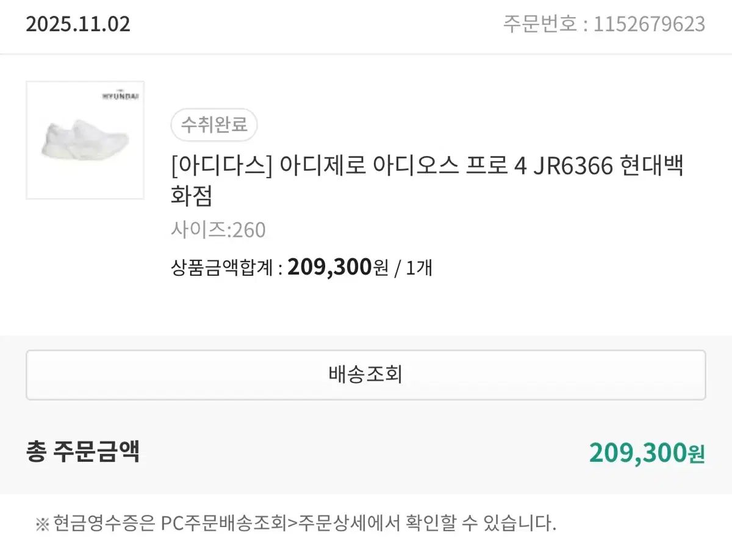Screen dimensions: 732x560
Task: Click the 주문번호 label
Action: (x=539, y=24)
